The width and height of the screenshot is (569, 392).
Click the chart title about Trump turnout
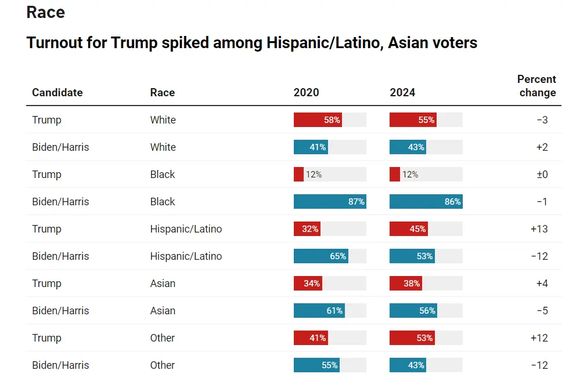point(252,42)
